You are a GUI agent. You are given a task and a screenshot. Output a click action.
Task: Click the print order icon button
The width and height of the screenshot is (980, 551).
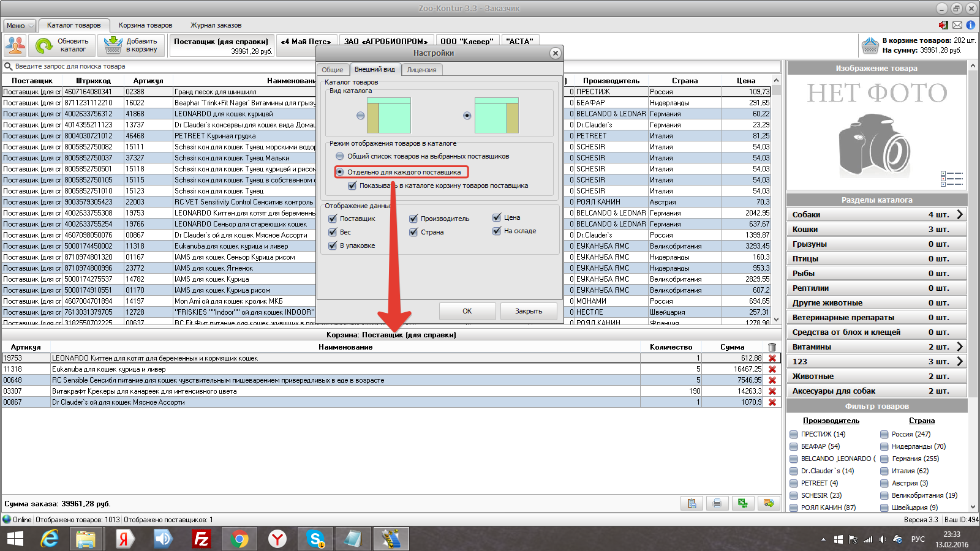[x=717, y=503]
